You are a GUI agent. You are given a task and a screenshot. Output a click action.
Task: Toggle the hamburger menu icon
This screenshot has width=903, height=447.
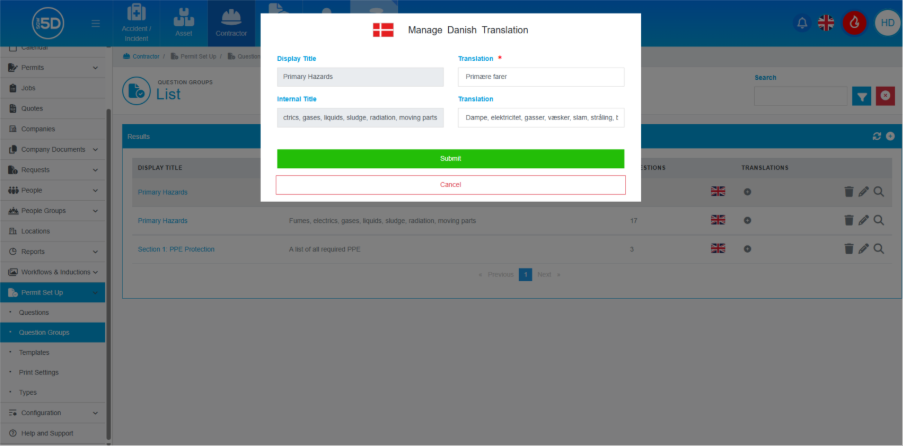(96, 24)
